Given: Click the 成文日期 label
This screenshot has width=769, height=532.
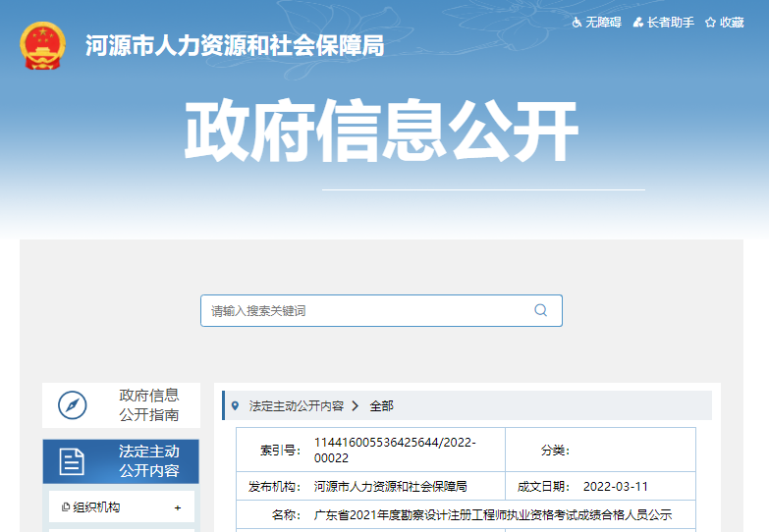Looking at the screenshot, I should [543, 487].
